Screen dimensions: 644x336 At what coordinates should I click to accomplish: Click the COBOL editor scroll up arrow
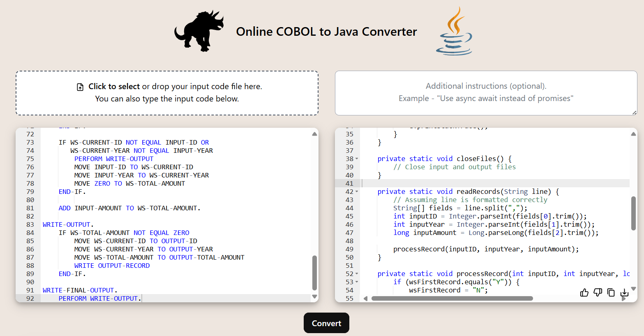point(314,134)
